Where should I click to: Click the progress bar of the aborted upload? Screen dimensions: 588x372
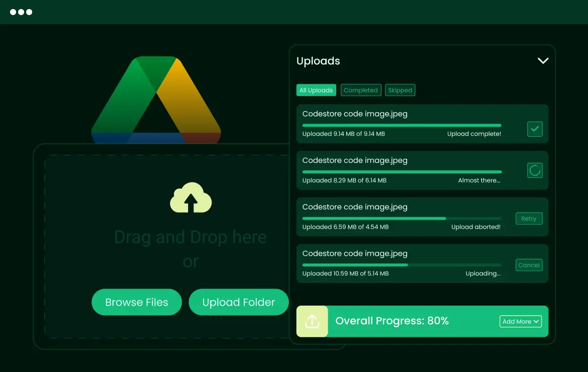click(x=402, y=218)
